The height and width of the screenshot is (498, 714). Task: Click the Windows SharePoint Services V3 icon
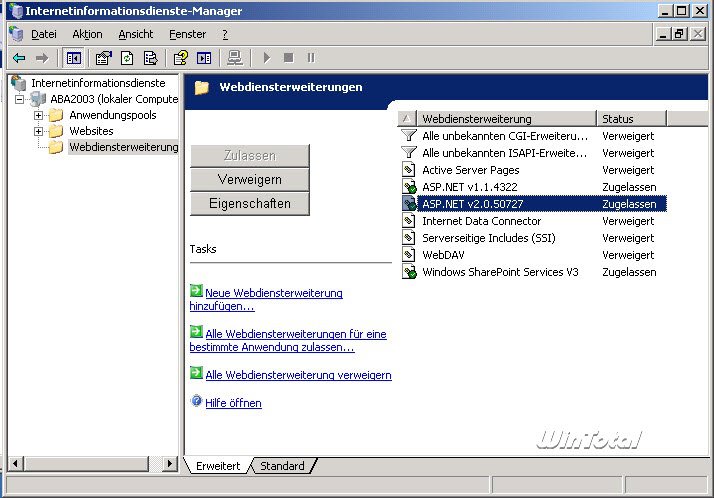[409, 272]
